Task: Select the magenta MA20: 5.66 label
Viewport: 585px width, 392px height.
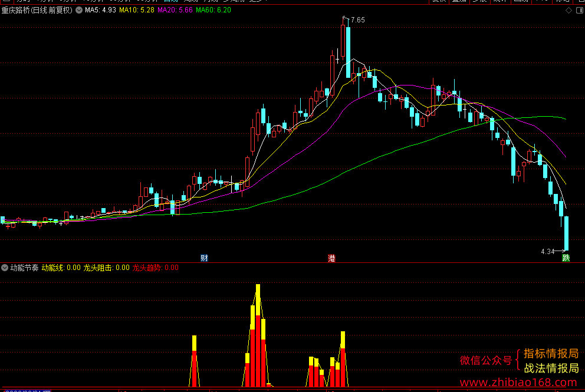Action: click(x=175, y=10)
